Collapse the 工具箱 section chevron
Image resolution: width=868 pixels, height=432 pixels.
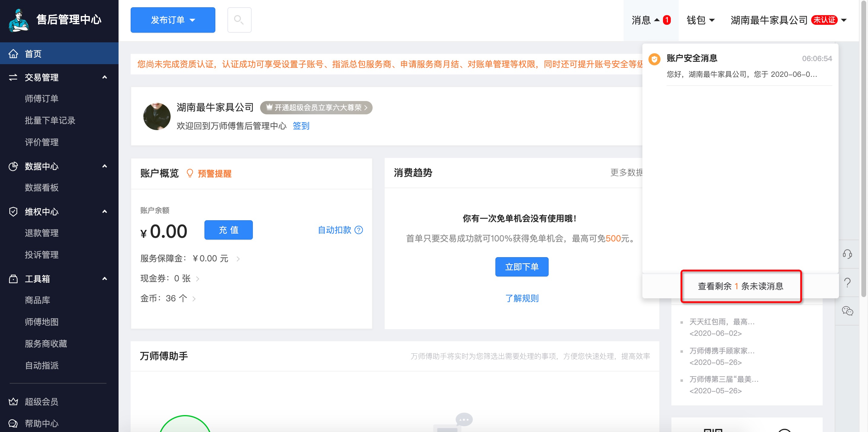[104, 279]
